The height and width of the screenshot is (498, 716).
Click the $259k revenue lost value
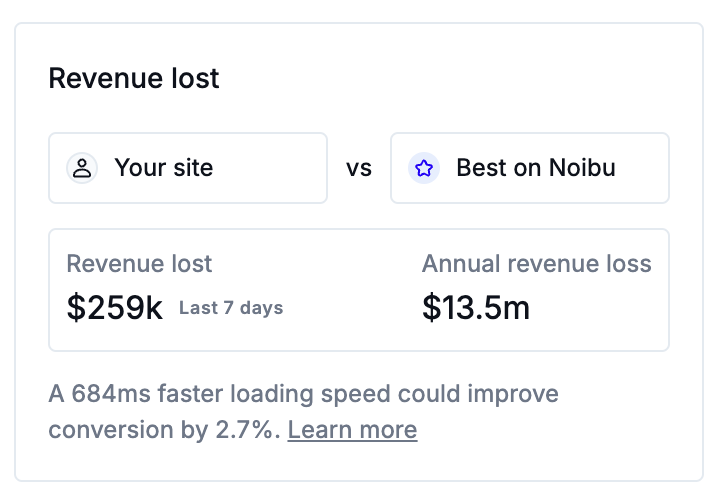click(x=114, y=308)
